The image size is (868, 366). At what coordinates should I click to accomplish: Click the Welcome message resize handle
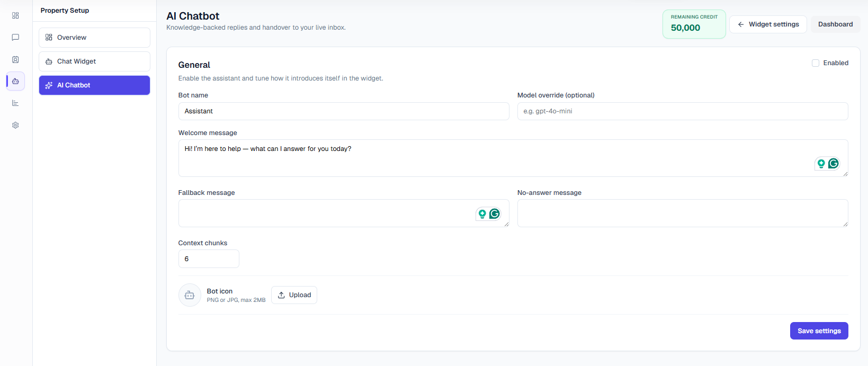click(x=845, y=174)
